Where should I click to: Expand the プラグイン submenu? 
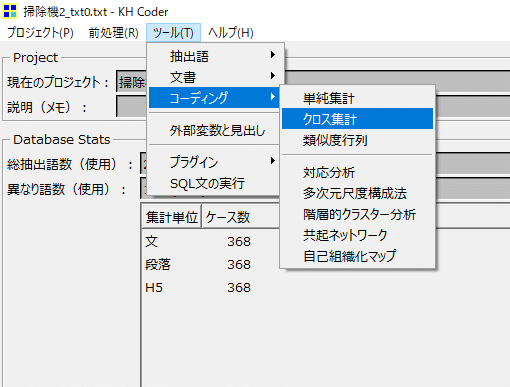click(214, 162)
